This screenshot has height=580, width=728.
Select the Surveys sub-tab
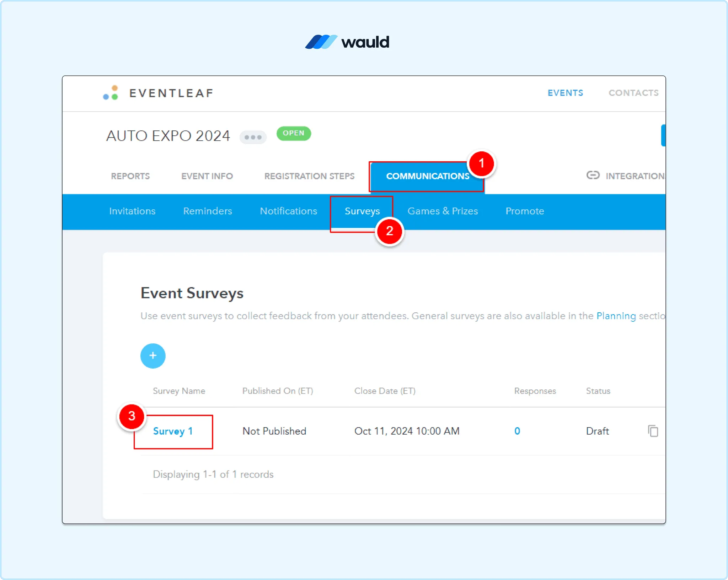(362, 211)
